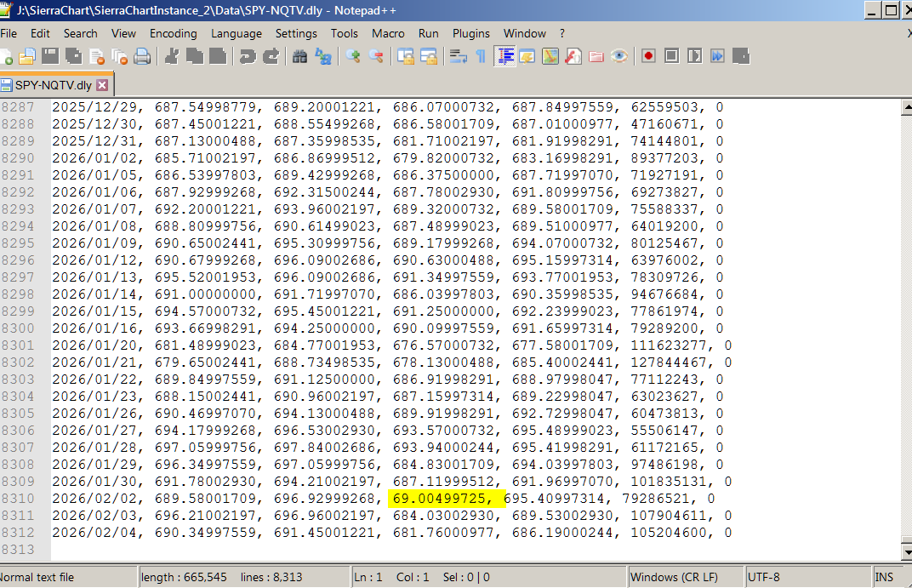Click the value 691.00000000 on line 8298
The width and height of the screenshot is (912, 588).
[x=205, y=294]
